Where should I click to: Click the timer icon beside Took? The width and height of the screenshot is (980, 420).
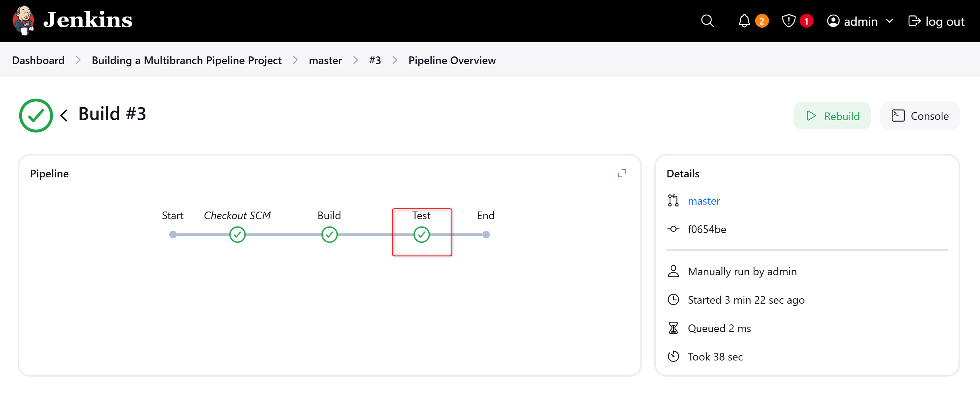coord(673,356)
